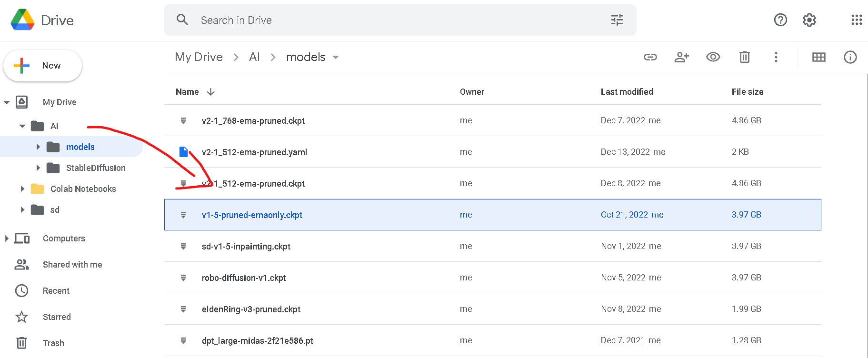Click file icon of sd-v1-5-inpainting.ckpt

tap(183, 246)
